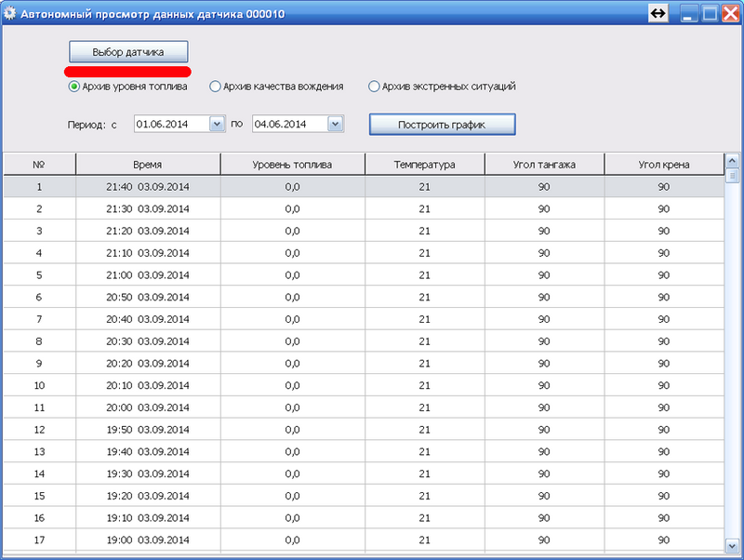Click time cell 19:40 03.09.2014
The image size is (744, 560).
[148, 451]
